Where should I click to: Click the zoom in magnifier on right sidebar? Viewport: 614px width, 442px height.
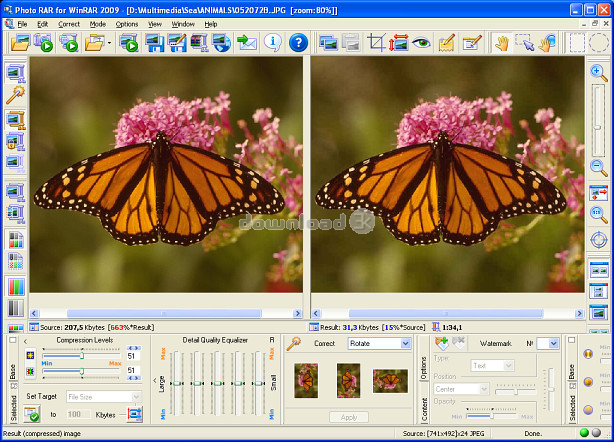tap(598, 73)
